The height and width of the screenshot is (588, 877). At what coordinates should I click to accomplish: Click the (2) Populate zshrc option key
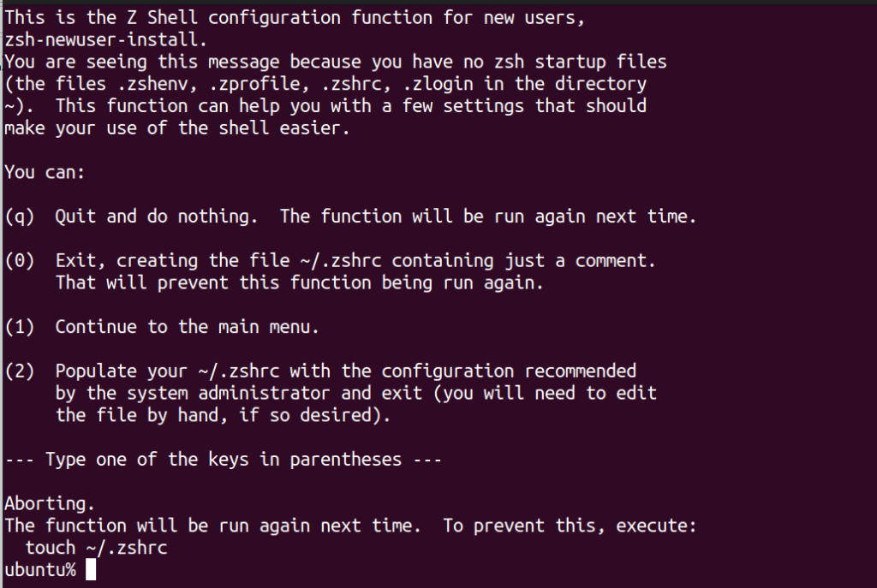(x=20, y=371)
